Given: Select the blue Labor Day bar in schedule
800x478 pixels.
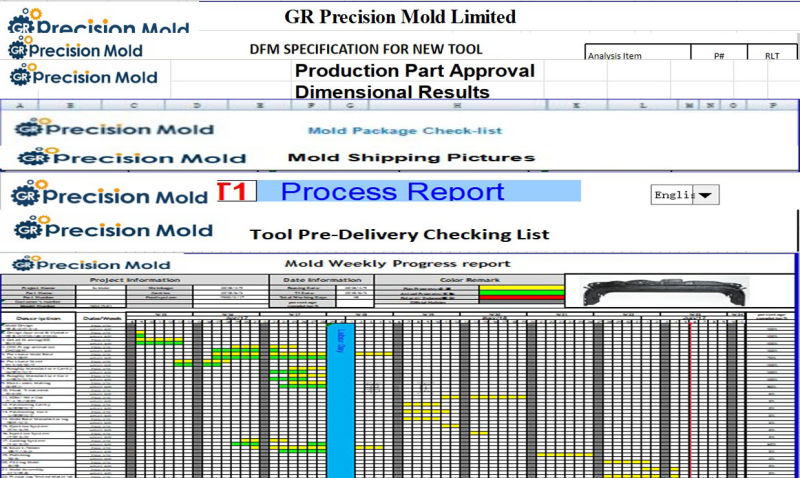Looking at the screenshot, I should click(340, 400).
